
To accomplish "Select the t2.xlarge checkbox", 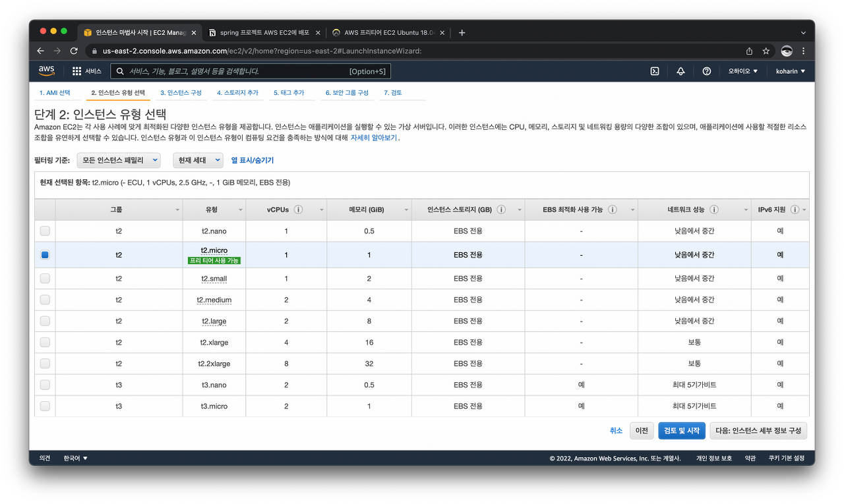I will click(x=45, y=342).
